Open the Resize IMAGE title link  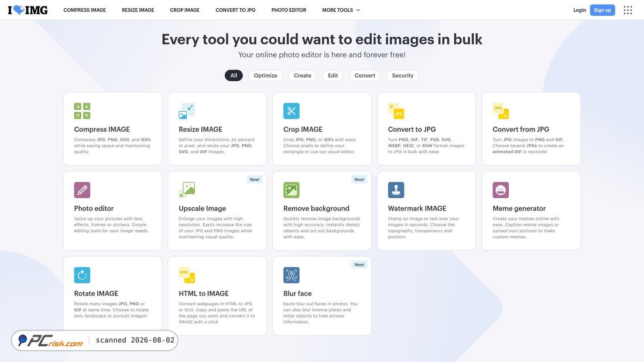pos(200,129)
